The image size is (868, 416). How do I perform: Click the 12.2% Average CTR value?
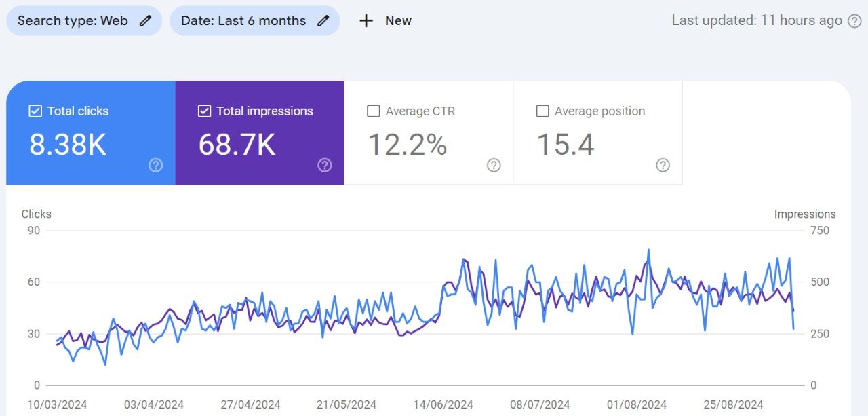(408, 145)
